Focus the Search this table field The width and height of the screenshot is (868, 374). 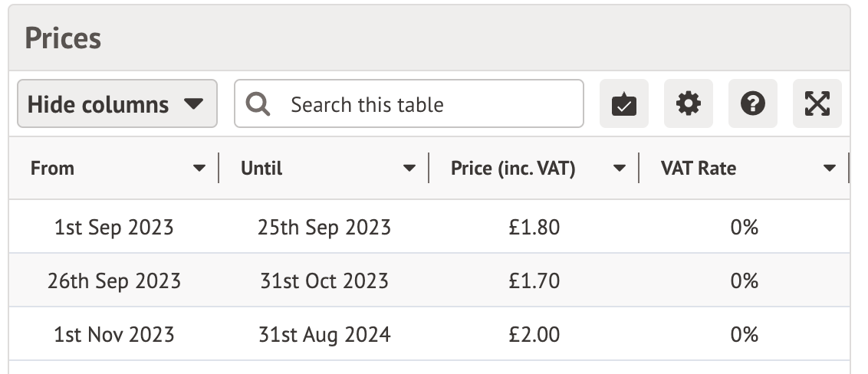pyautogui.click(x=429, y=104)
